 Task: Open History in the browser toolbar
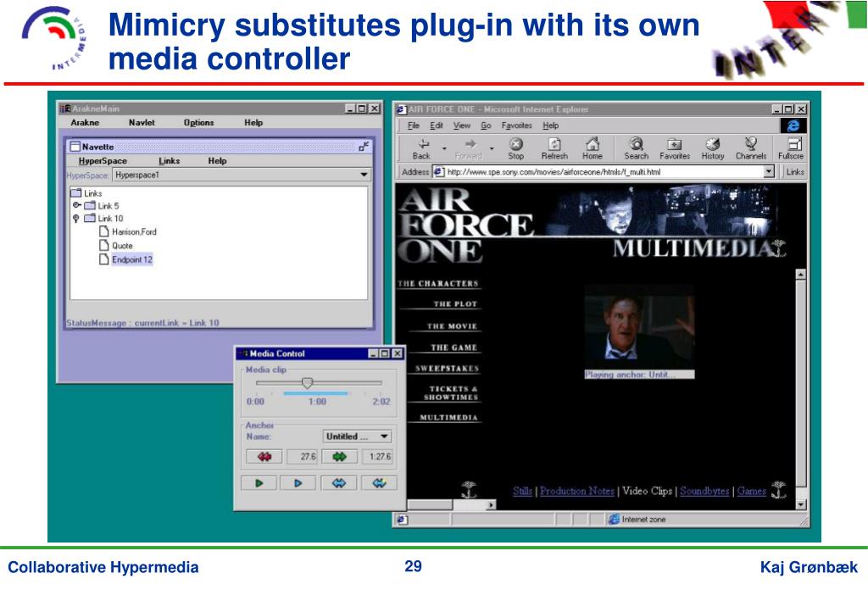pyautogui.click(x=713, y=149)
